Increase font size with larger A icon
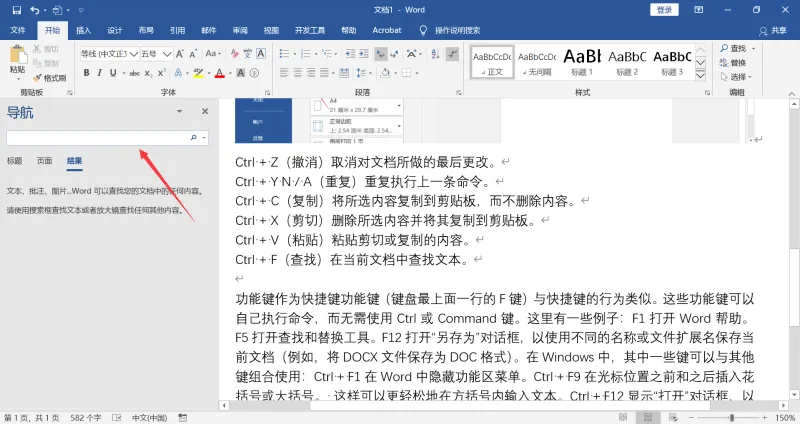Viewport: 800px width, 424px height. [x=180, y=54]
